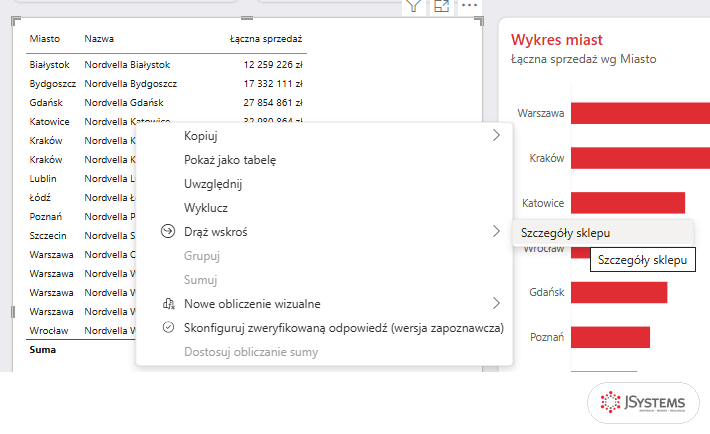Sort by the Miasto column header

click(x=44, y=39)
